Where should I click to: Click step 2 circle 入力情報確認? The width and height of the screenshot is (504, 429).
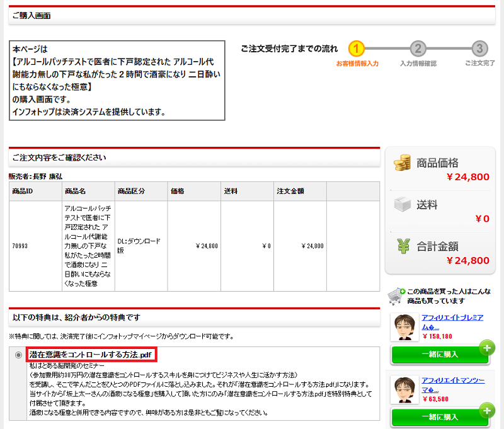pyautogui.click(x=418, y=49)
